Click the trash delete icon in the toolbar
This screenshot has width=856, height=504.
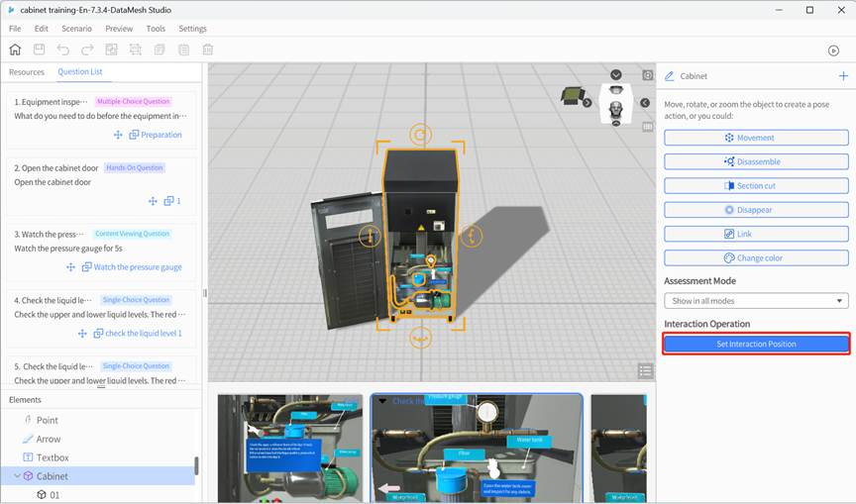coord(208,50)
